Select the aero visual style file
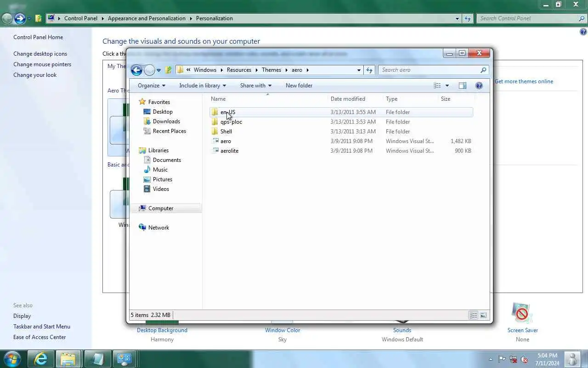588x368 pixels. pos(342,141)
